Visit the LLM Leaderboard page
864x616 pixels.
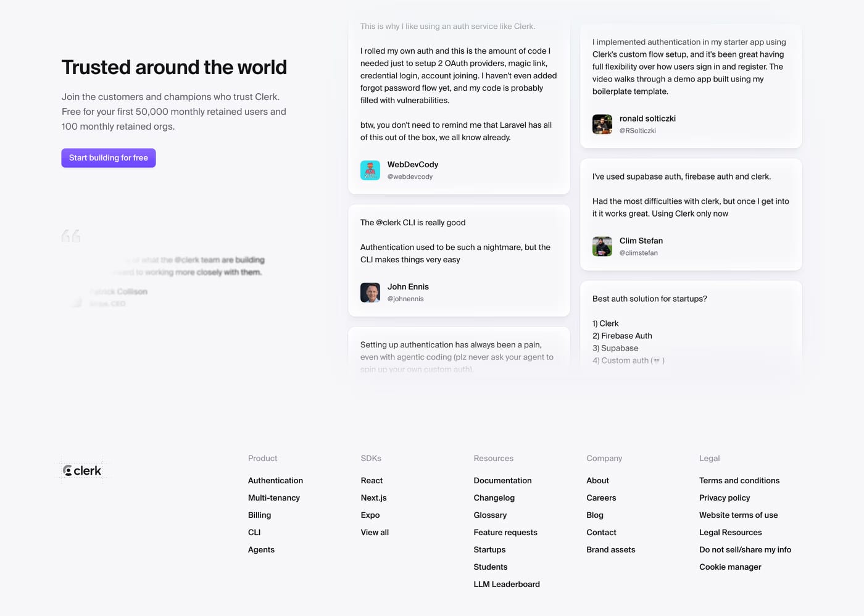(x=507, y=584)
